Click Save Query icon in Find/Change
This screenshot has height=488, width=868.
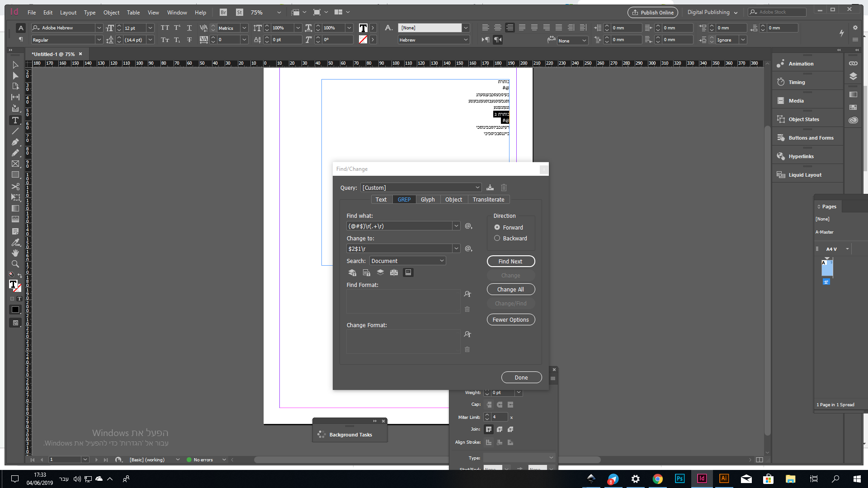point(490,188)
